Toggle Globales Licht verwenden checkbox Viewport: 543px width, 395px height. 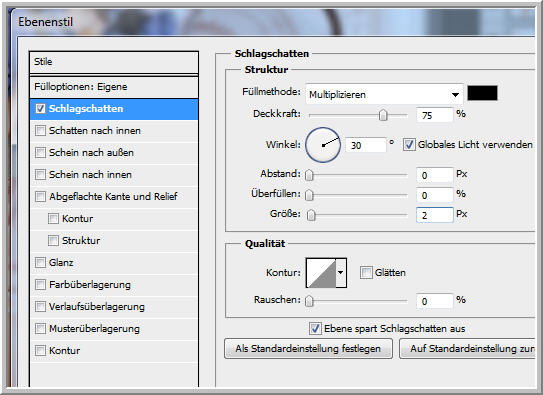(409, 145)
